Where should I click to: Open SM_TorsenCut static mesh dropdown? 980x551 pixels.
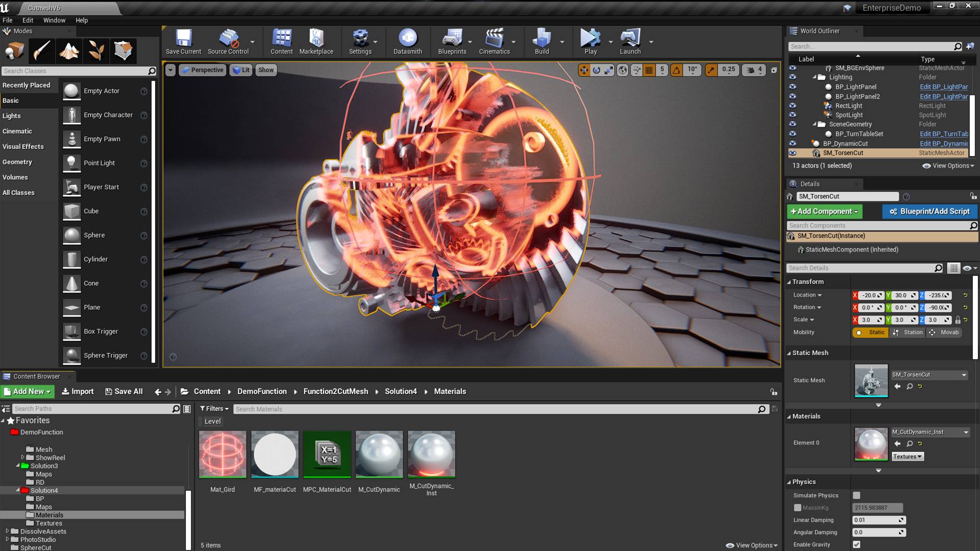tap(929, 374)
